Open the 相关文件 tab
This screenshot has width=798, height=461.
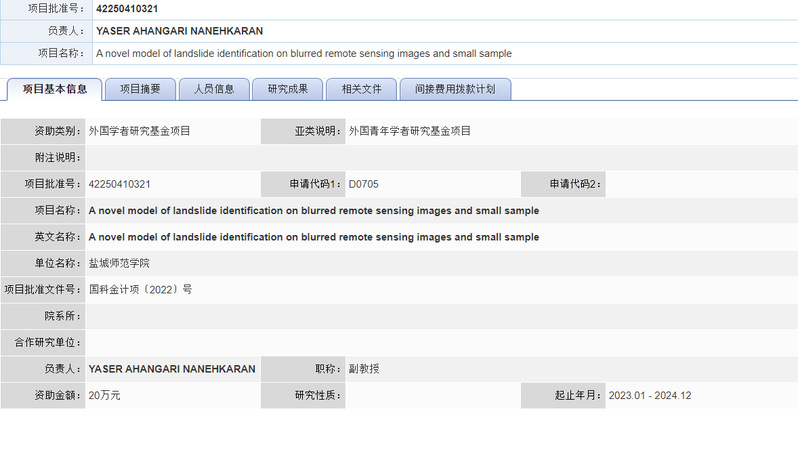click(x=361, y=89)
